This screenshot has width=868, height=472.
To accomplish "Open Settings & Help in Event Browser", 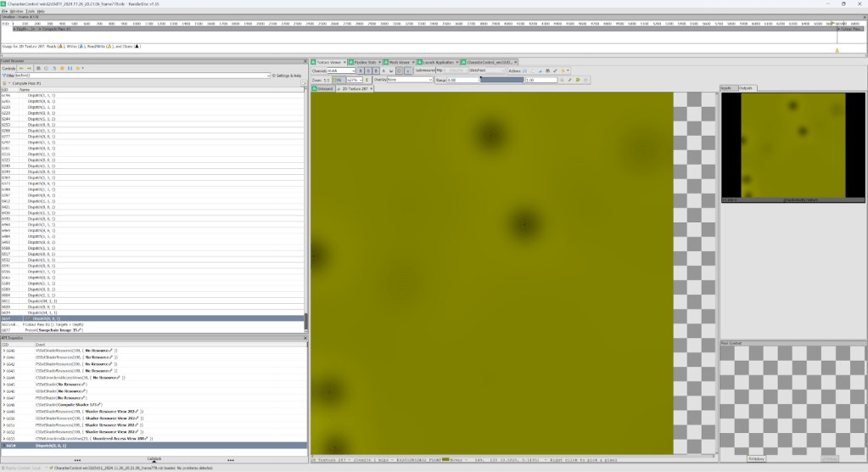I will pos(286,76).
